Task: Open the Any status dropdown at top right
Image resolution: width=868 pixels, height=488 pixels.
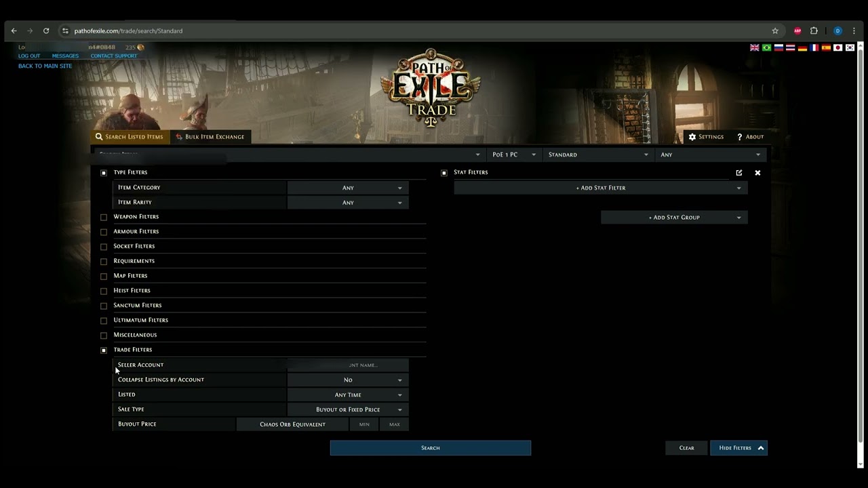Action: [x=711, y=155]
